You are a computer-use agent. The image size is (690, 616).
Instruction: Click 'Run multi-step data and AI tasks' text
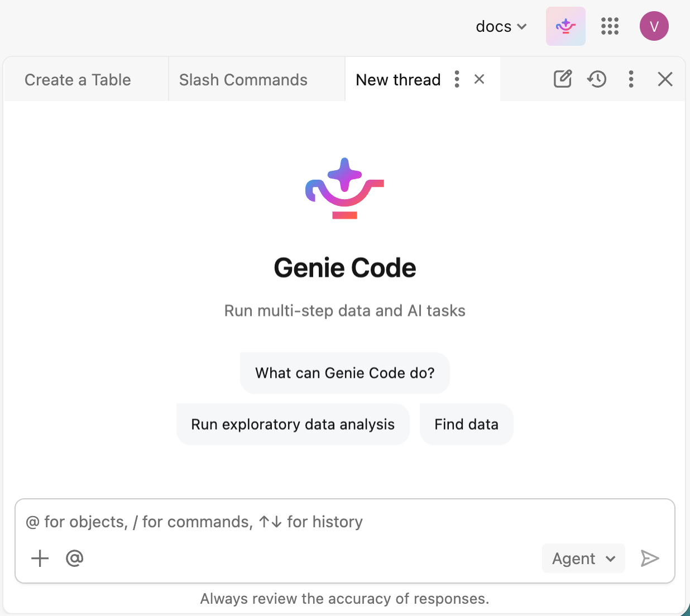tap(345, 311)
